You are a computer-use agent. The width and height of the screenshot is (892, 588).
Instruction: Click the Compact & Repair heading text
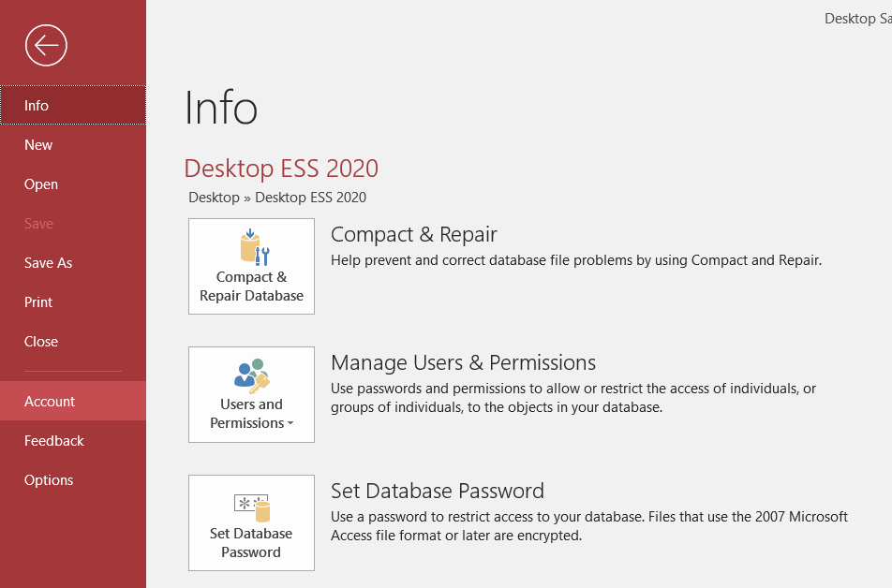click(x=414, y=234)
